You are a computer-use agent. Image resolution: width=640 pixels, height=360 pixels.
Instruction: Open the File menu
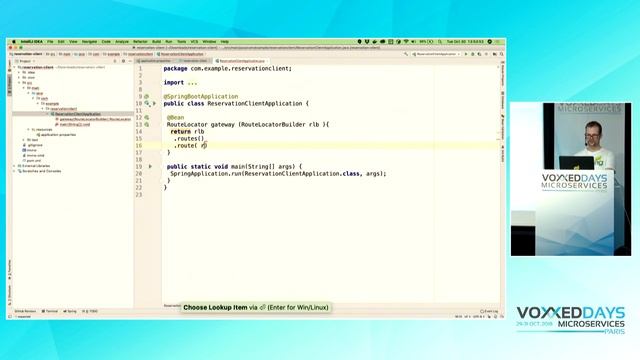coord(50,42)
